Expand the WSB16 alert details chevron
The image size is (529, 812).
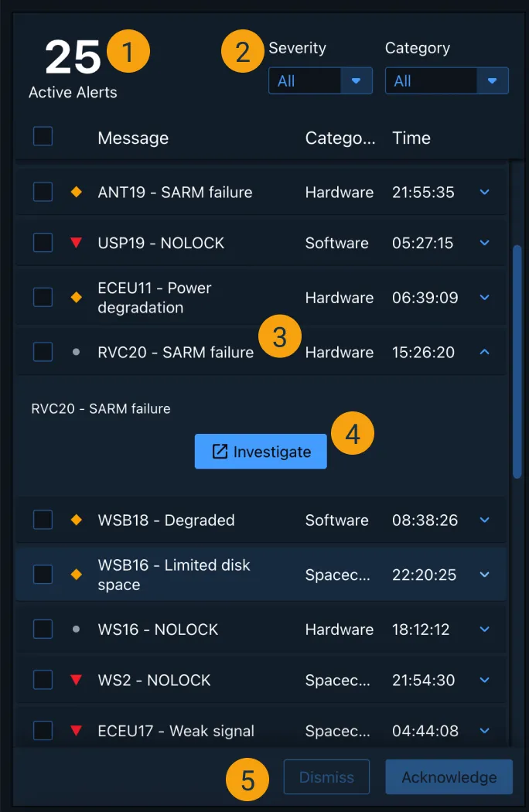tap(484, 575)
